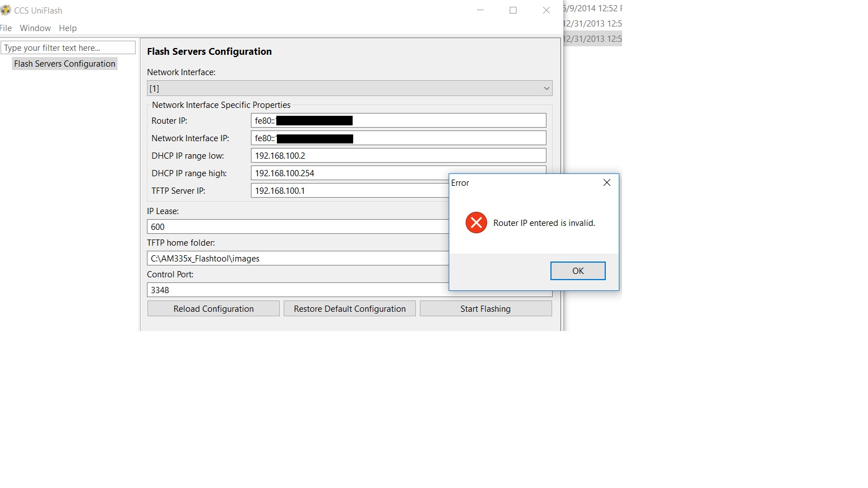Edit the TFTP home folder path field

298,258
